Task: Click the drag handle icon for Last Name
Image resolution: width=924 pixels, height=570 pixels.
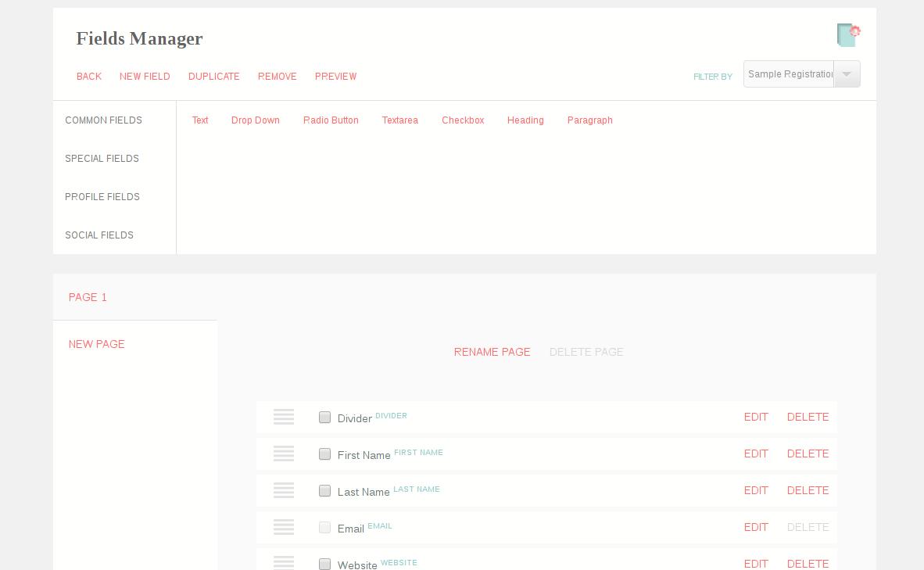Action: [284, 490]
